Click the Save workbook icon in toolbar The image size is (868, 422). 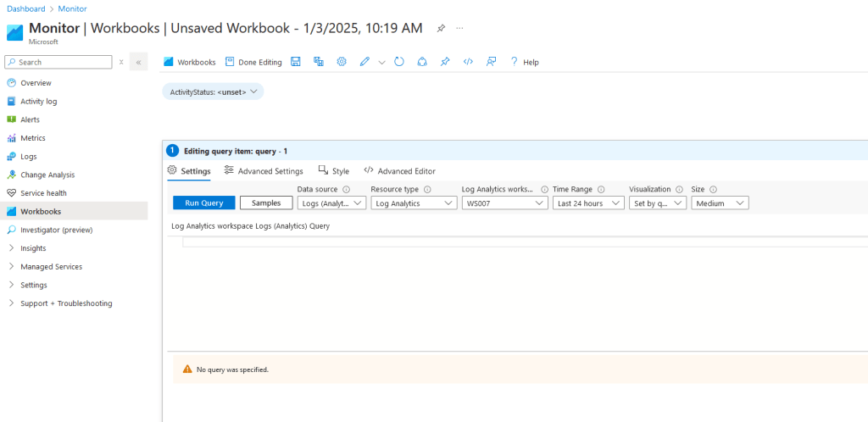coord(296,62)
